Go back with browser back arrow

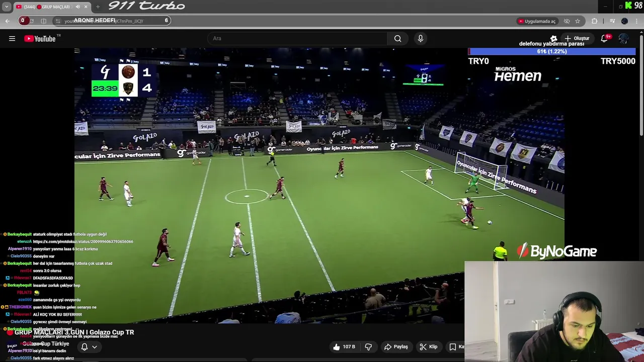[7, 21]
